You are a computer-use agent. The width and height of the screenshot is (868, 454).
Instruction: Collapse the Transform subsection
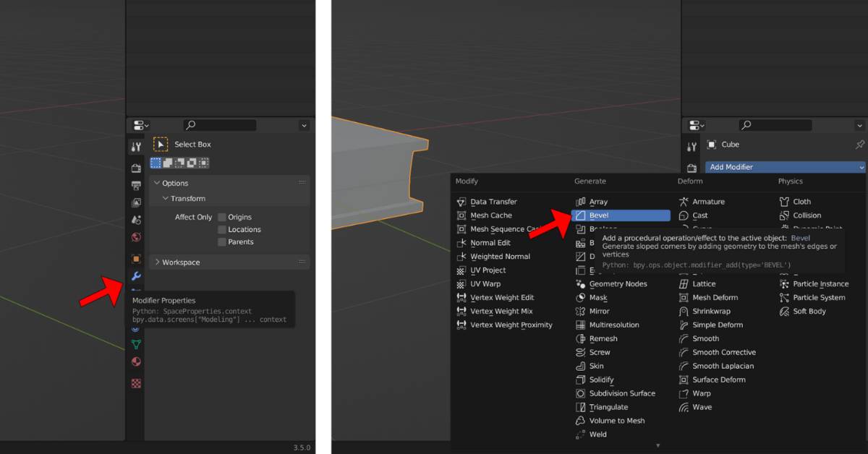point(190,198)
